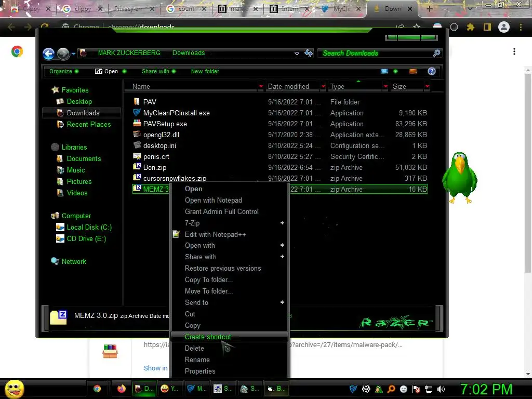This screenshot has height=399, width=532.
Task: Bookmark page with star icon
Action: point(417,26)
